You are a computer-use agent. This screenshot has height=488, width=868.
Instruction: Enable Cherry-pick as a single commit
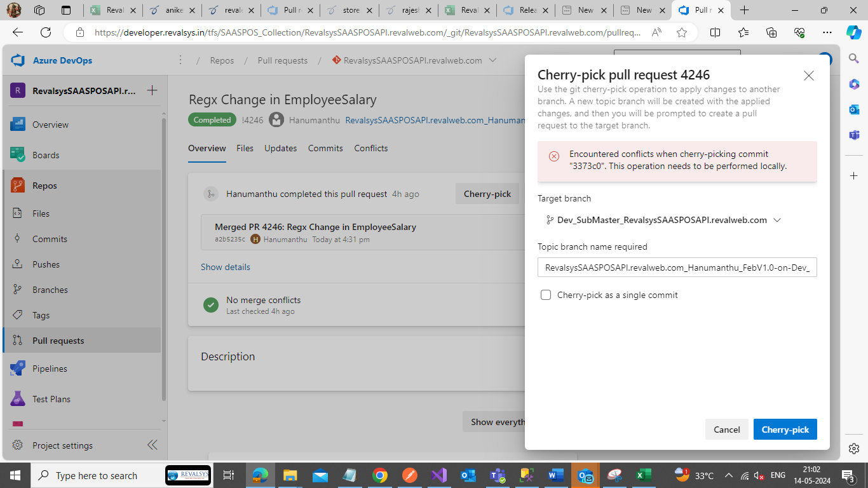pos(546,295)
